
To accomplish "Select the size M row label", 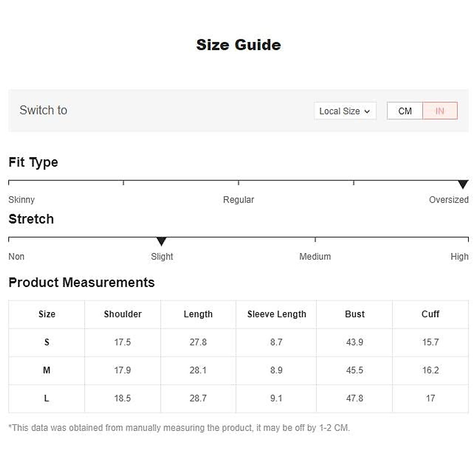I will [47, 370].
